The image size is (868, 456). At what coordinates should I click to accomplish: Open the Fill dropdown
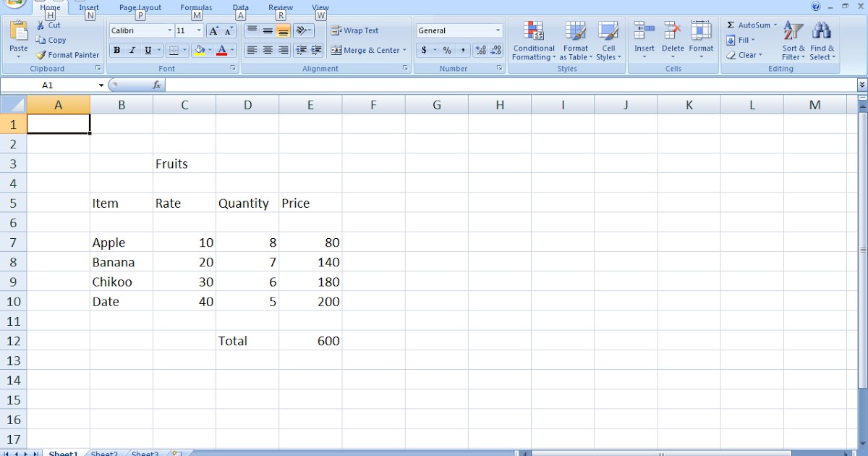[x=741, y=41]
